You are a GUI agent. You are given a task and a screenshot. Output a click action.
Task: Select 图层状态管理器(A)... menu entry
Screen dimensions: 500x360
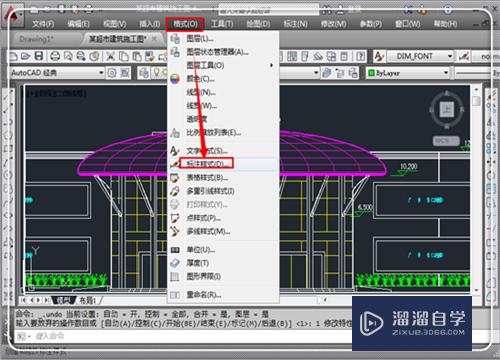pos(223,52)
